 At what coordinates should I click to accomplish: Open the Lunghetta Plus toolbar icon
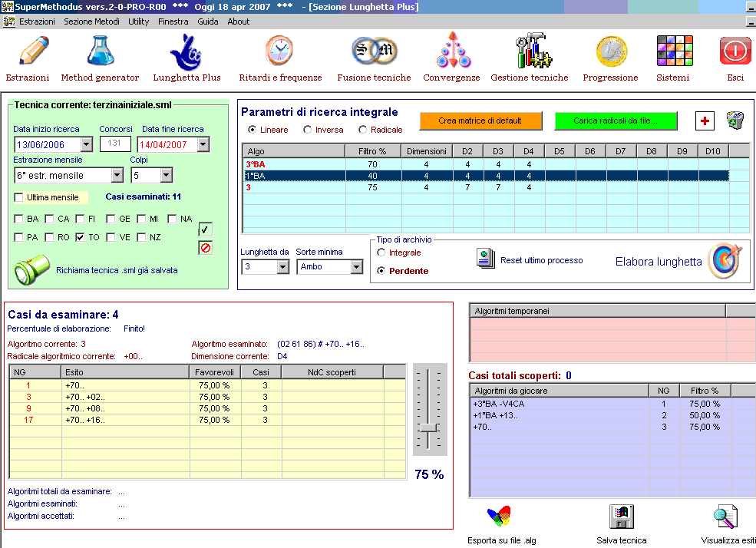tap(186, 52)
